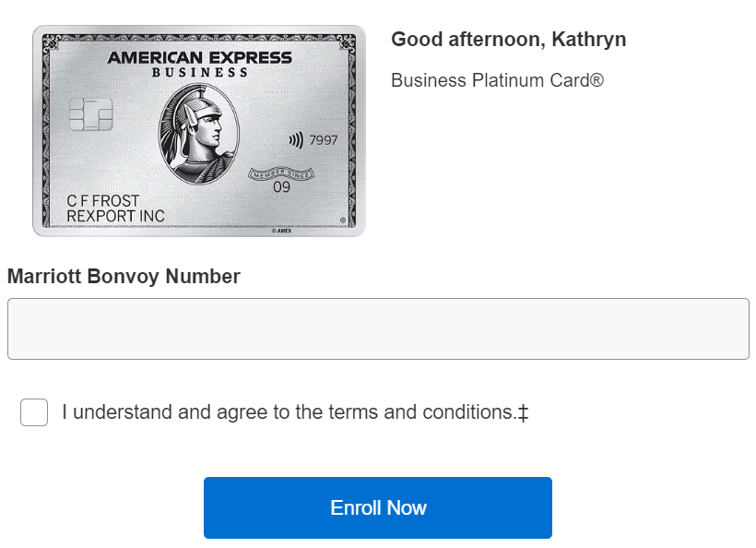
Task: Click the Business Platinum Card label
Action: (x=497, y=80)
